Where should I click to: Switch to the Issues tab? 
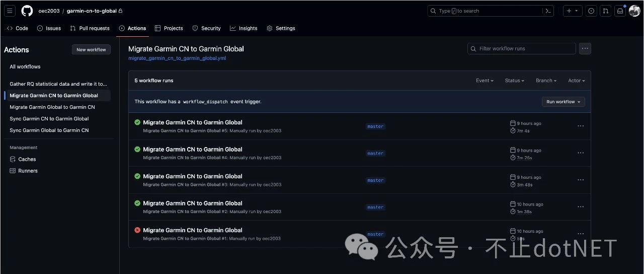[49, 28]
